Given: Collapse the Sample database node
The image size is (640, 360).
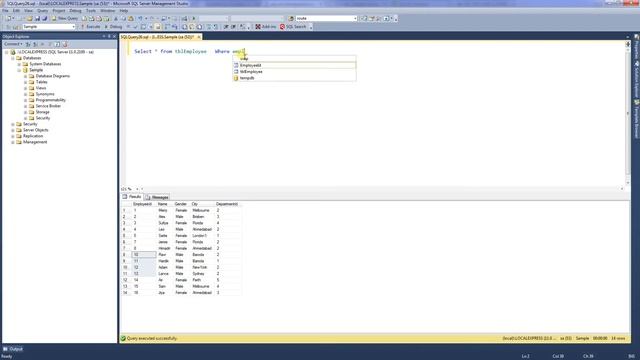Looking at the screenshot, I should [19, 70].
